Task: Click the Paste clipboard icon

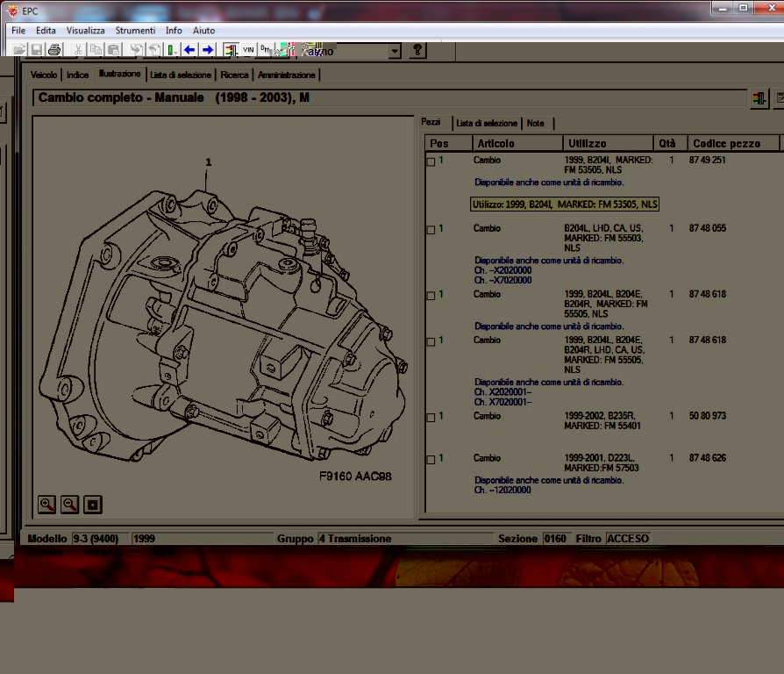Action: [x=113, y=49]
